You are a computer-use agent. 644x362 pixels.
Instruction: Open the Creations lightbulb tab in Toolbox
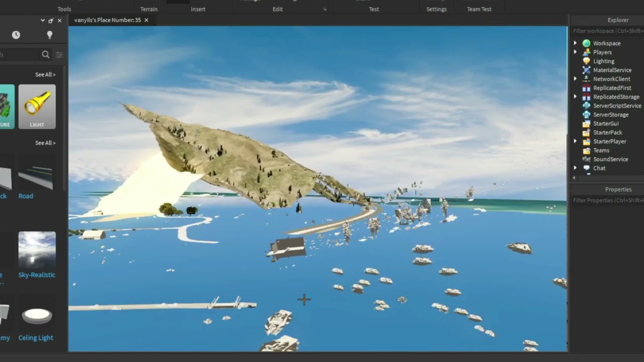[x=49, y=35]
